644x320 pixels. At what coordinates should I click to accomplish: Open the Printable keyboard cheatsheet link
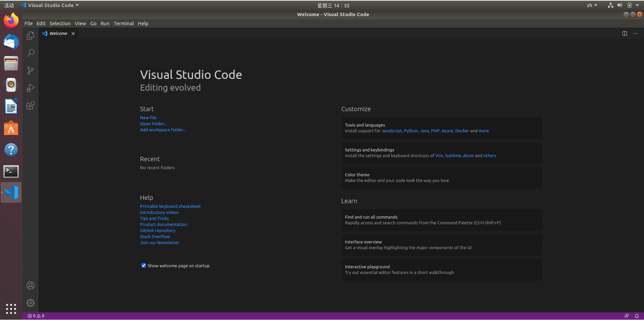coord(170,207)
